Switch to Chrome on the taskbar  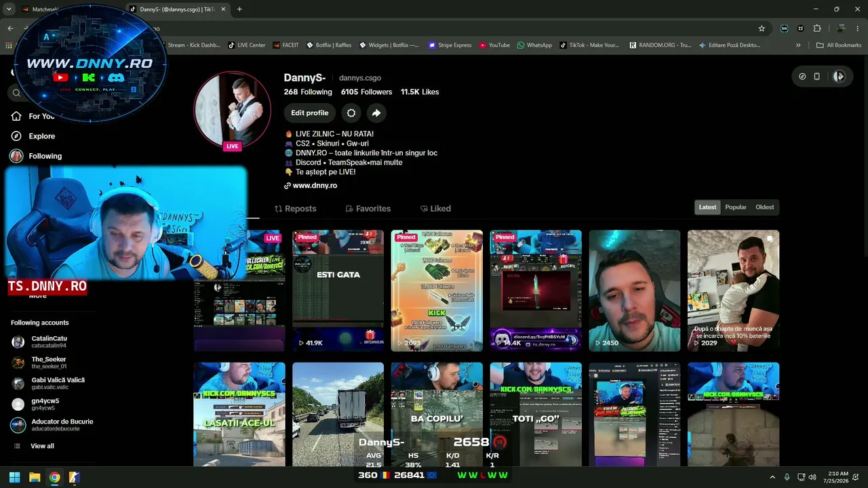click(54, 477)
